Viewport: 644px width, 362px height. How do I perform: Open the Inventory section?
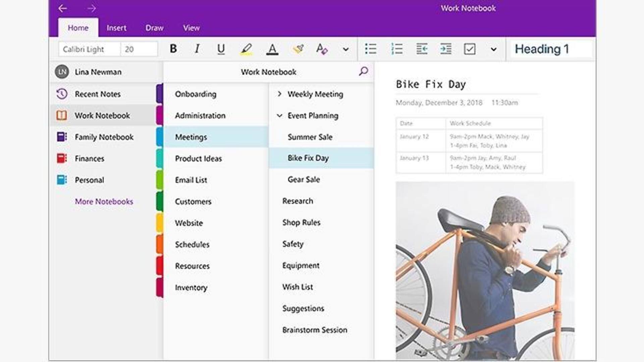[216, 287]
